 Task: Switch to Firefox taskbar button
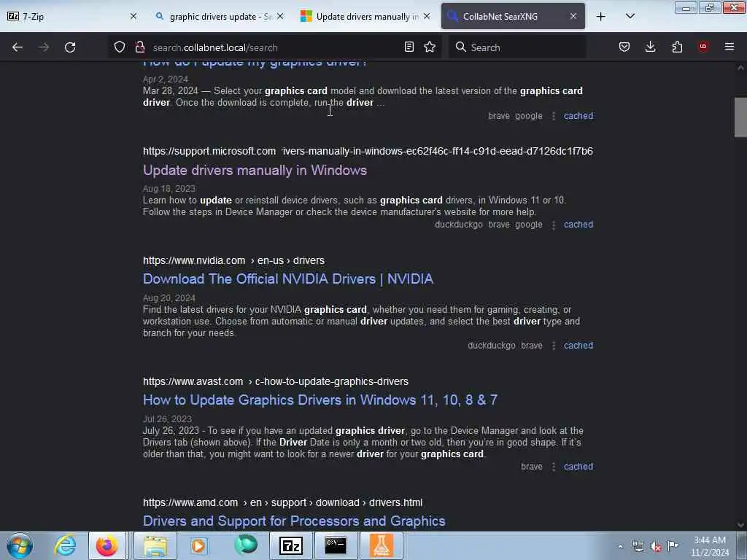pyautogui.click(x=107, y=545)
